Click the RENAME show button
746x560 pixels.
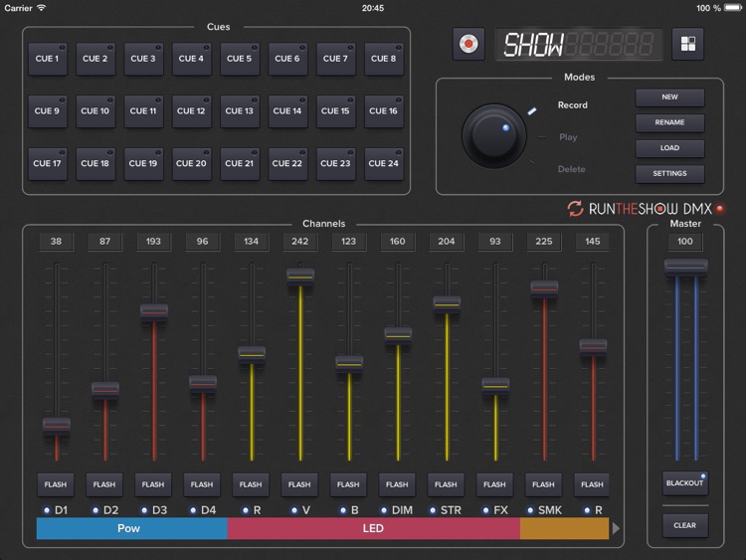pyautogui.click(x=669, y=122)
